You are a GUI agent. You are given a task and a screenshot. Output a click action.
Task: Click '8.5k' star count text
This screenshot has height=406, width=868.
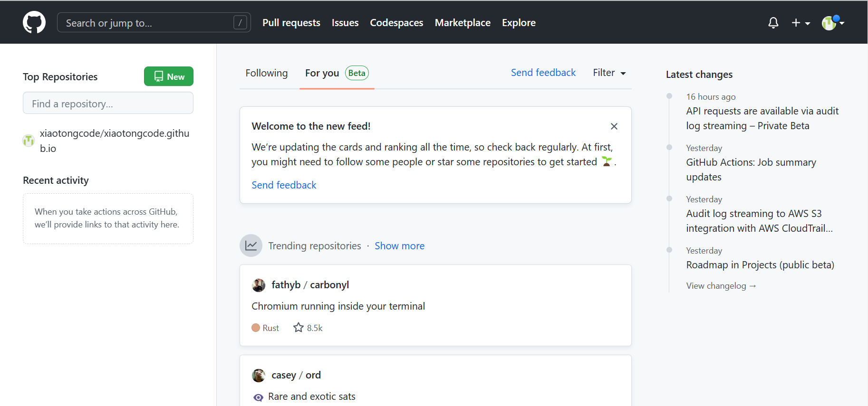click(315, 328)
